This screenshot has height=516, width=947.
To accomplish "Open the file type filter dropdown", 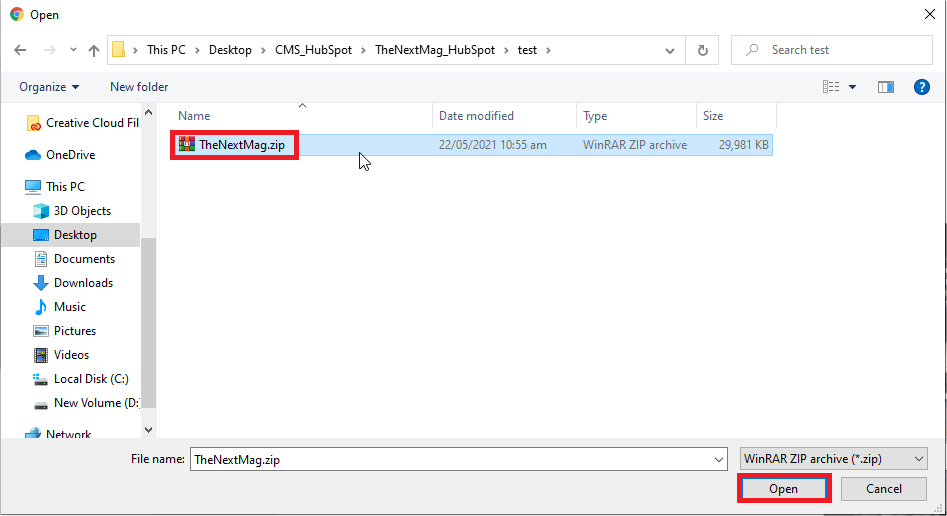I will click(x=833, y=458).
